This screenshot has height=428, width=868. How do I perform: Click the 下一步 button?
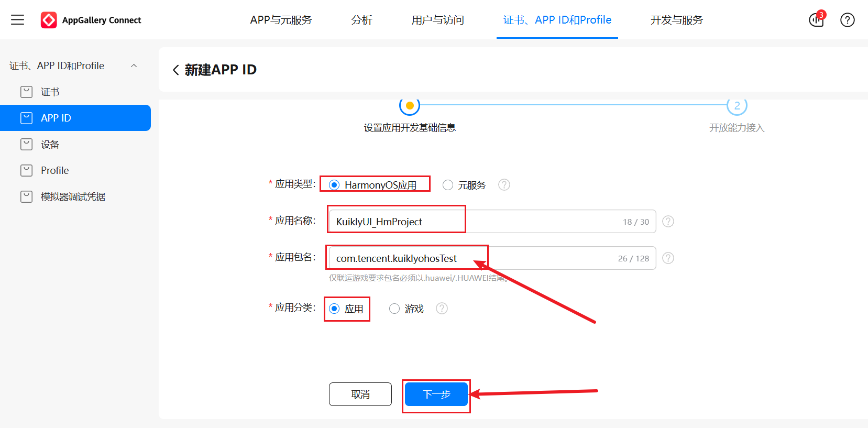(436, 394)
